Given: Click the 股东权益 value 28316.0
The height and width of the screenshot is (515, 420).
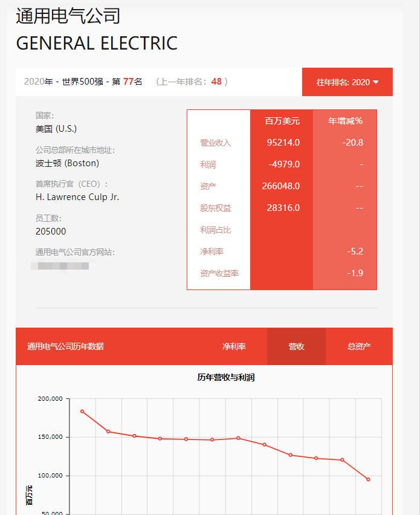Looking at the screenshot, I should click(283, 208).
